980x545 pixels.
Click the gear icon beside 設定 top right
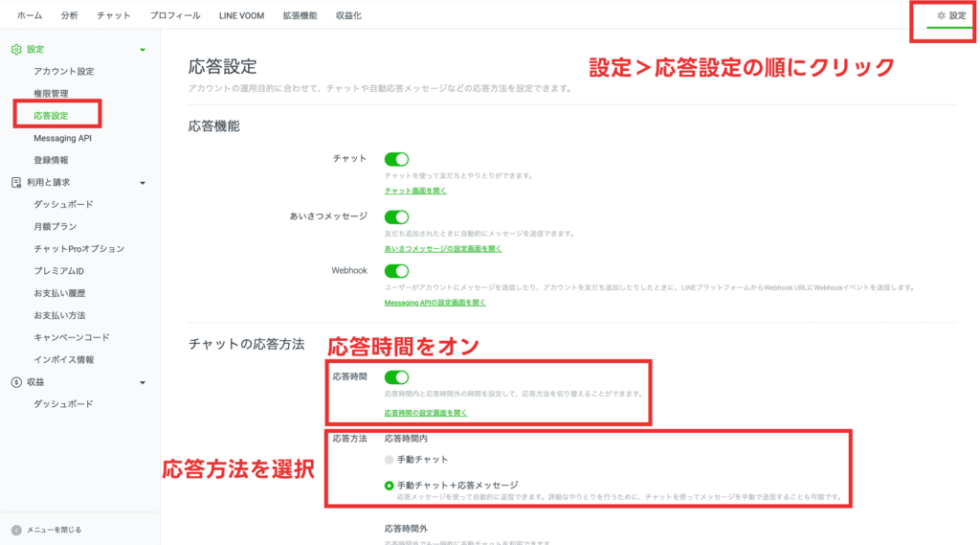click(x=941, y=16)
